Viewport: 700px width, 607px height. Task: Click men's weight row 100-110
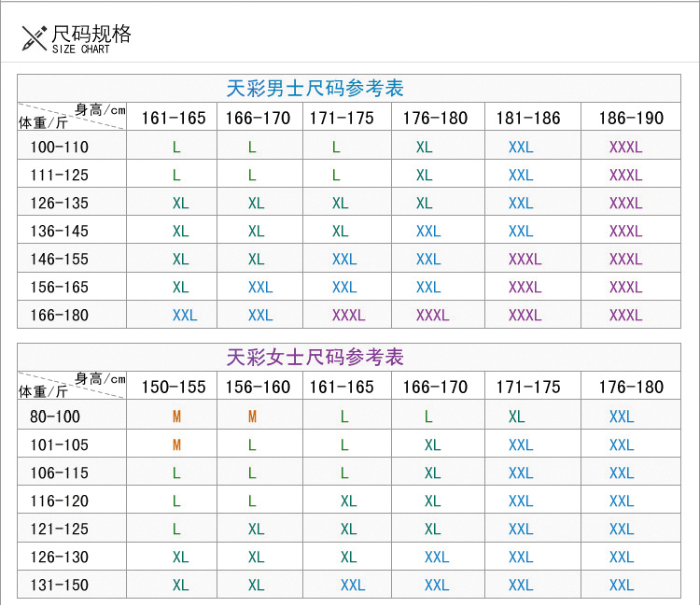60,147
